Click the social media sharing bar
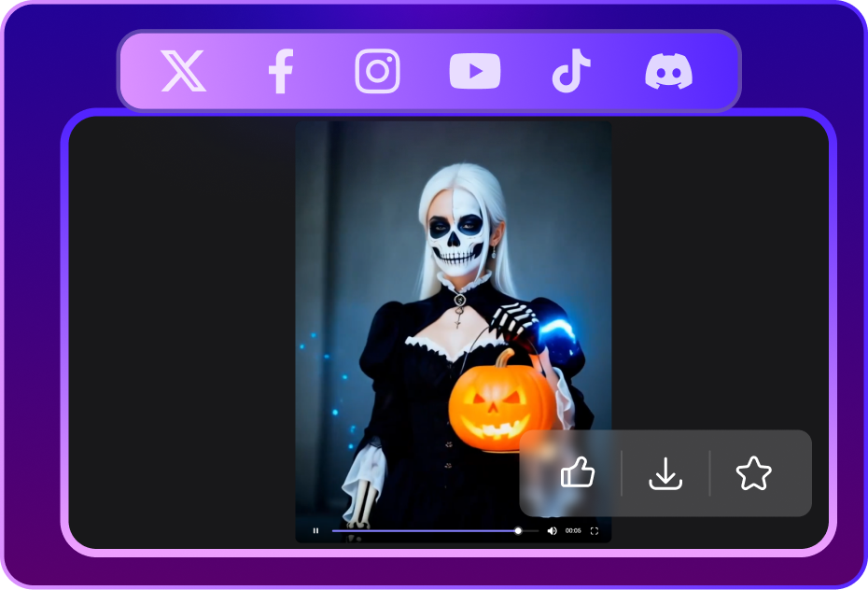Image resolution: width=868 pixels, height=590 pixels. coord(427,70)
